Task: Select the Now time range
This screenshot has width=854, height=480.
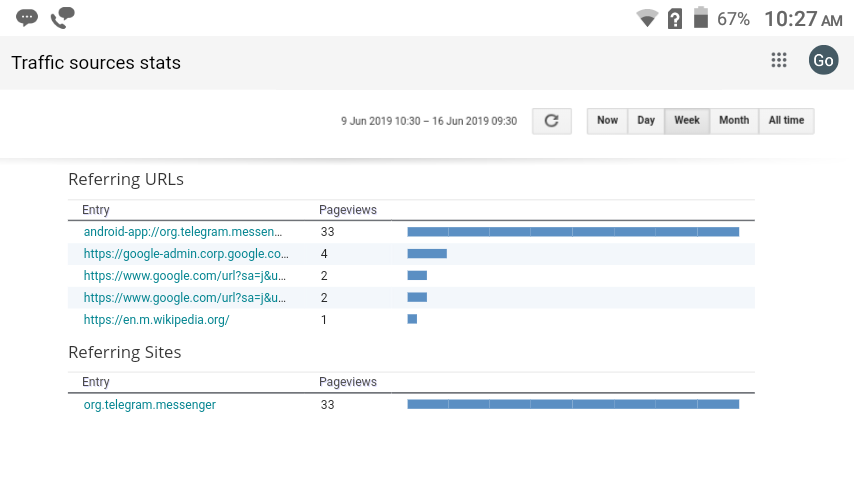Action: click(607, 120)
